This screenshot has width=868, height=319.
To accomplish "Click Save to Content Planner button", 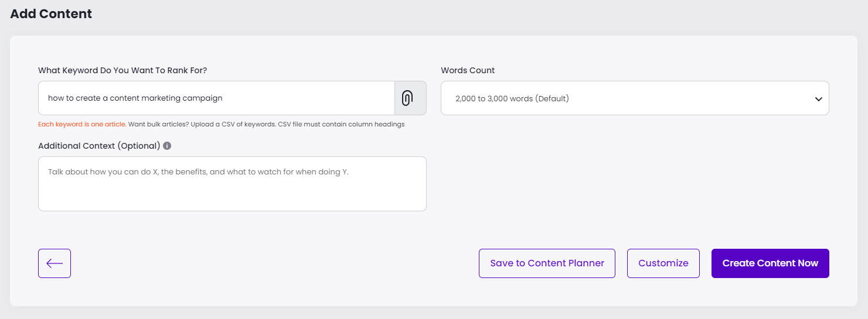I will coord(547,263).
